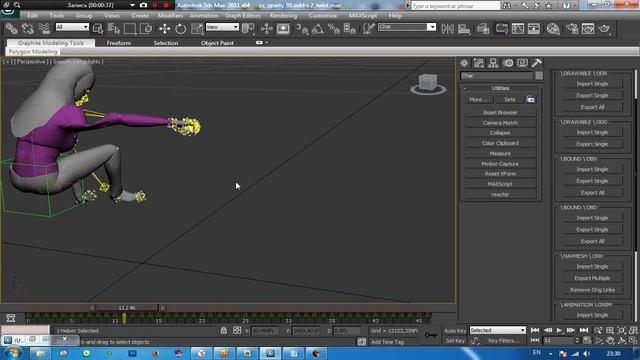
Task: Click the Zoom Extents viewport icon
Action: (621, 330)
